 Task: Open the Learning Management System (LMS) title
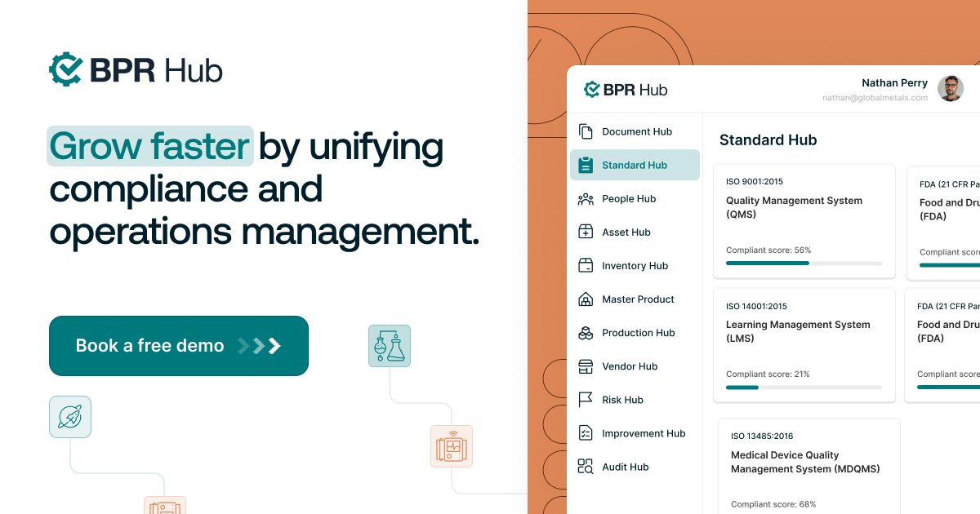(798, 331)
